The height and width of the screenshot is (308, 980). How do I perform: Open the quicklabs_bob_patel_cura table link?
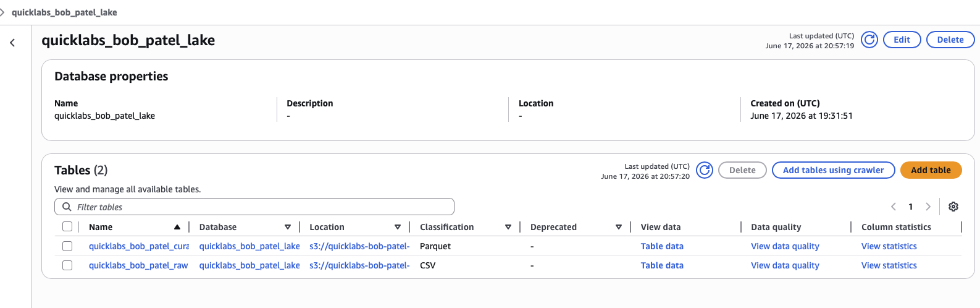(139, 246)
